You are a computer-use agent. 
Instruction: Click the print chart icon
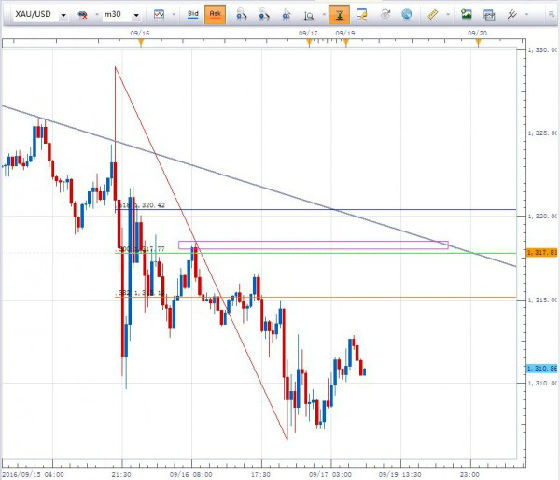(489, 15)
